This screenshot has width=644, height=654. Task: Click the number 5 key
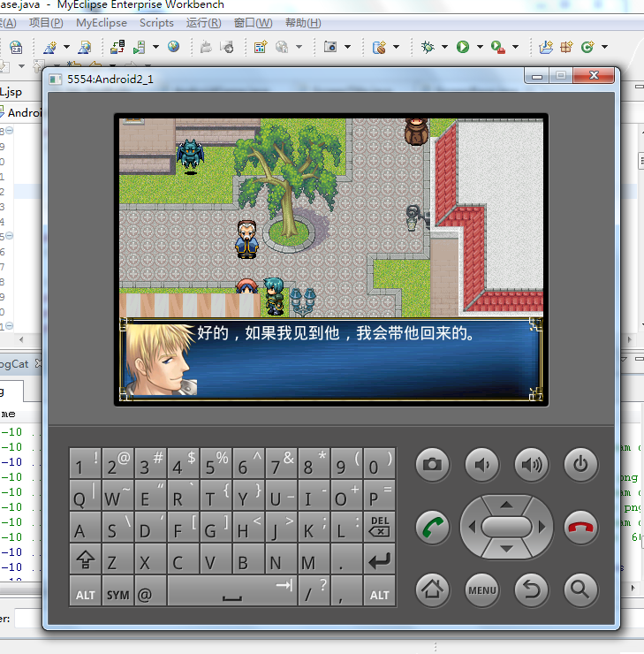tap(216, 463)
